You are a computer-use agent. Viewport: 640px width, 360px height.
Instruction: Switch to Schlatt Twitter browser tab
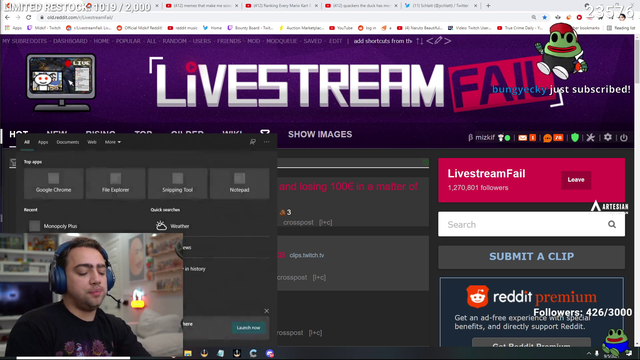(x=441, y=6)
